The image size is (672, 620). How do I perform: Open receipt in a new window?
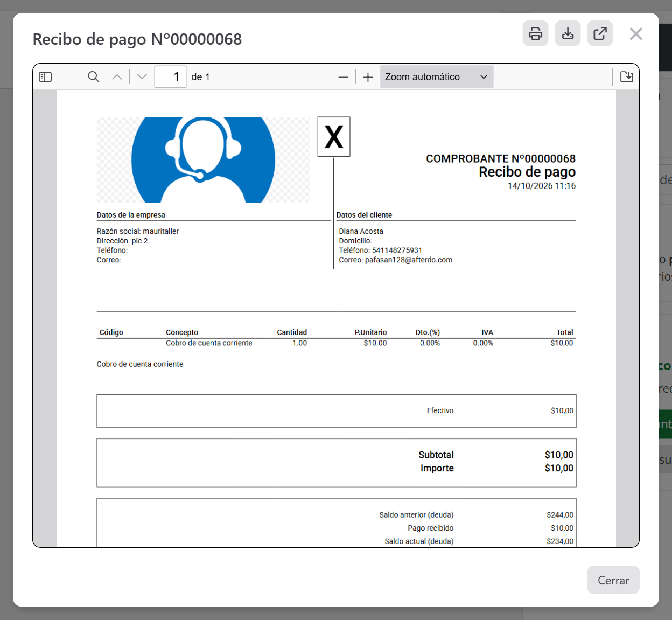[x=600, y=33]
